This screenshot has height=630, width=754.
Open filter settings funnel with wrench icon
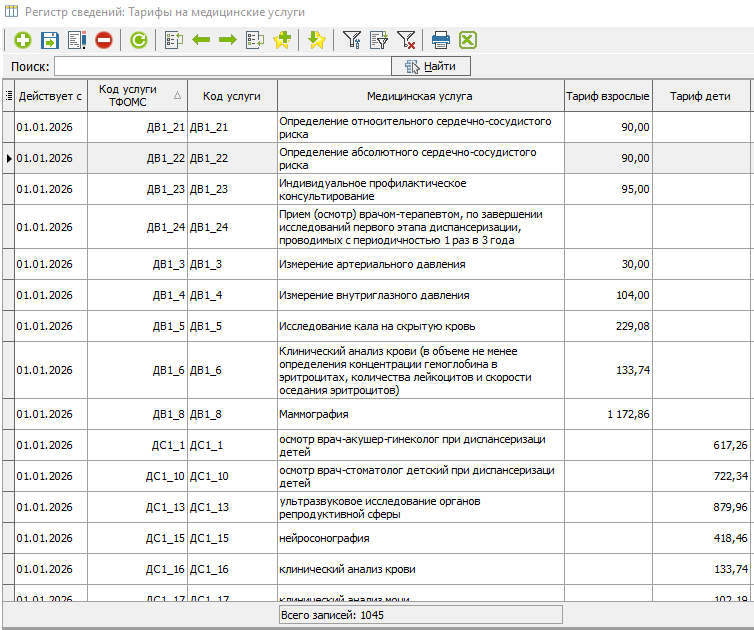(352, 40)
